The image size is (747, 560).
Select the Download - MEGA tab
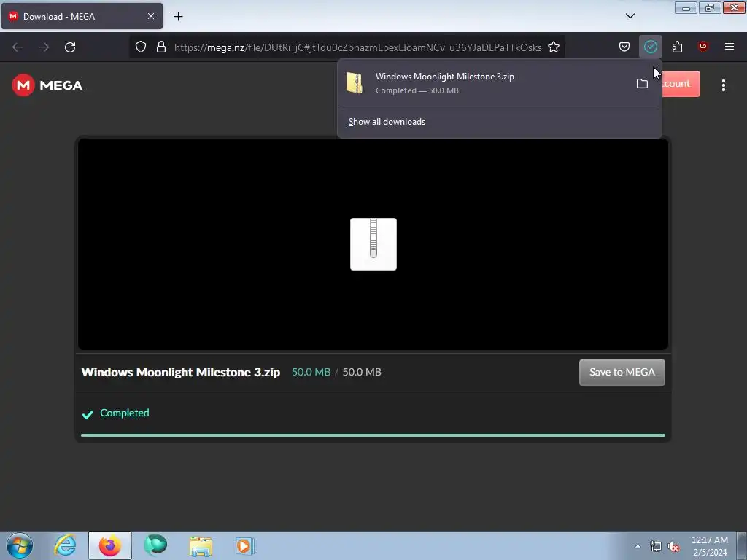click(x=82, y=16)
